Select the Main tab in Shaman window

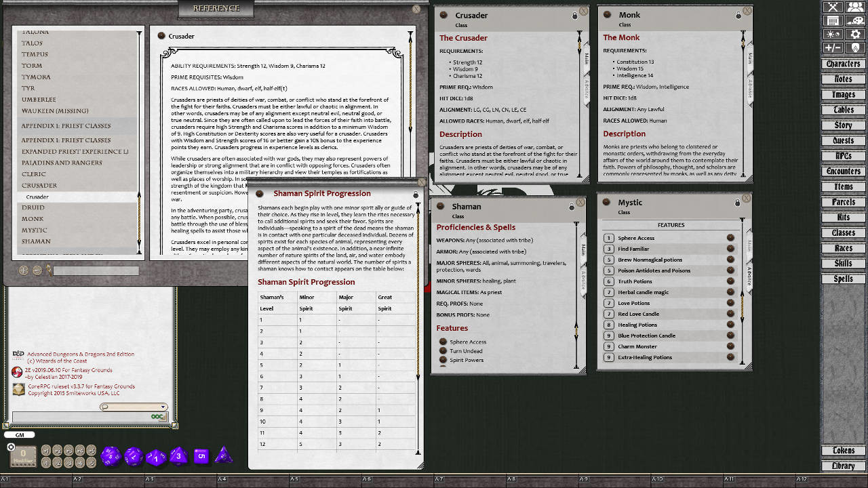583,251
